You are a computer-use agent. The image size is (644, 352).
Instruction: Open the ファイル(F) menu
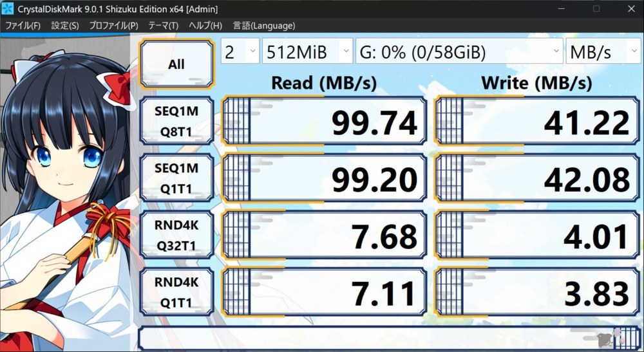point(23,26)
